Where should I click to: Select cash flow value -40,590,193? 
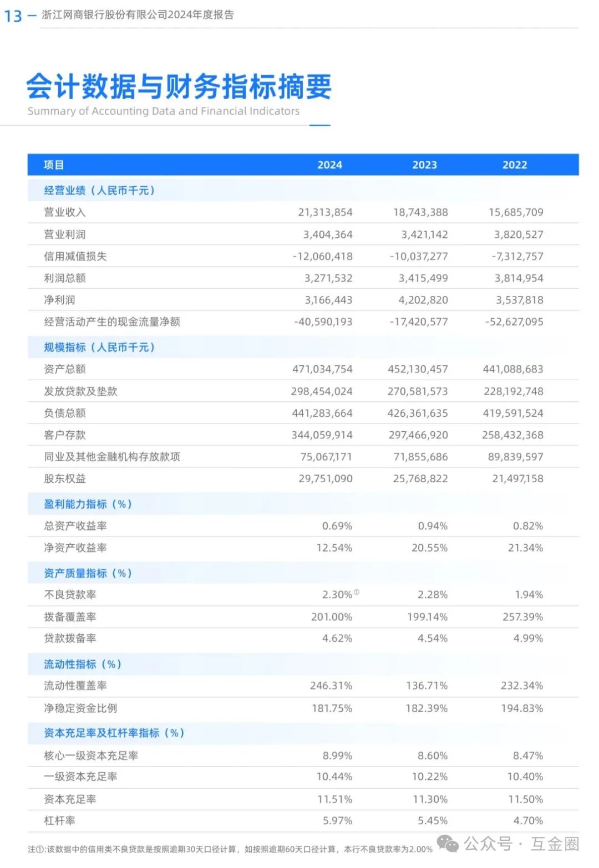[323, 321]
